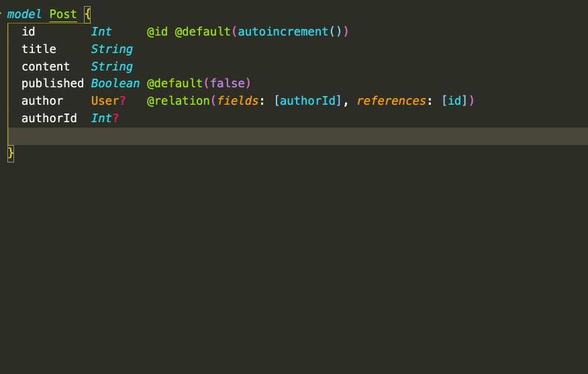The width and height of the screenshot is (588, 374).
Task: Click the @id attribute
Action: tap(157, 32)
